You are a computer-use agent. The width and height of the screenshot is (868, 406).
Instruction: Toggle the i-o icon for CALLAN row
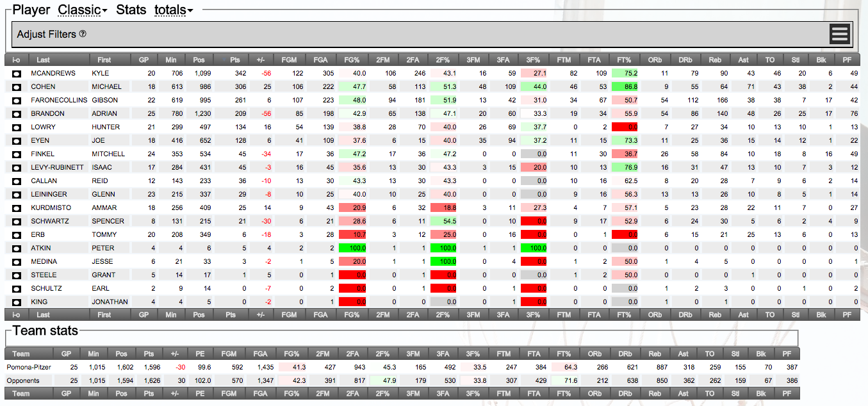pos(16,181)
